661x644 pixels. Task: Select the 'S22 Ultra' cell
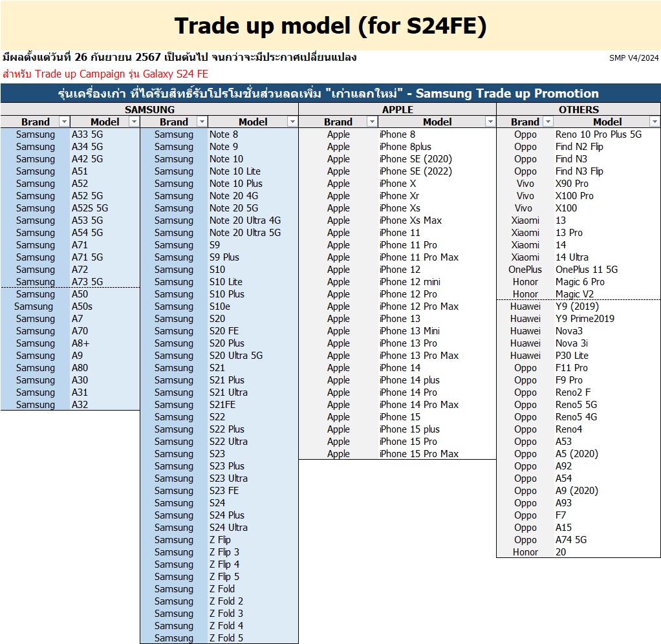(253, 441)
